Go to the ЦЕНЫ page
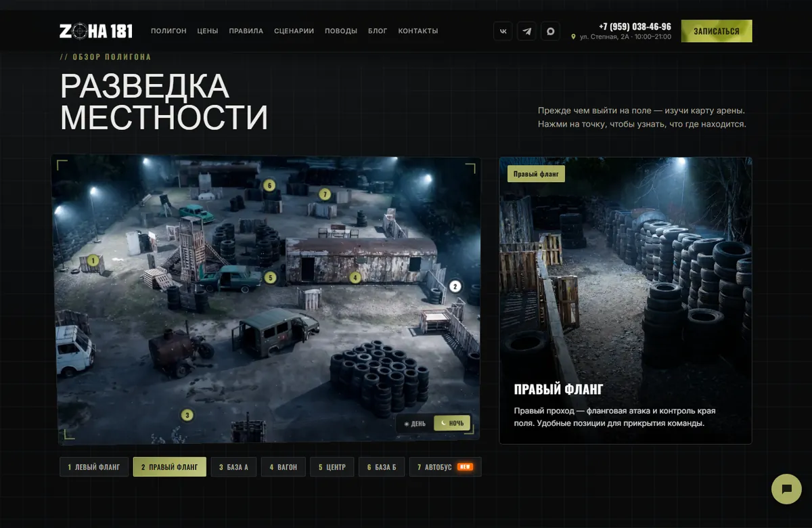Image resolution: width=812 pixels, height=528 pixels. click(x=208, y=31)
